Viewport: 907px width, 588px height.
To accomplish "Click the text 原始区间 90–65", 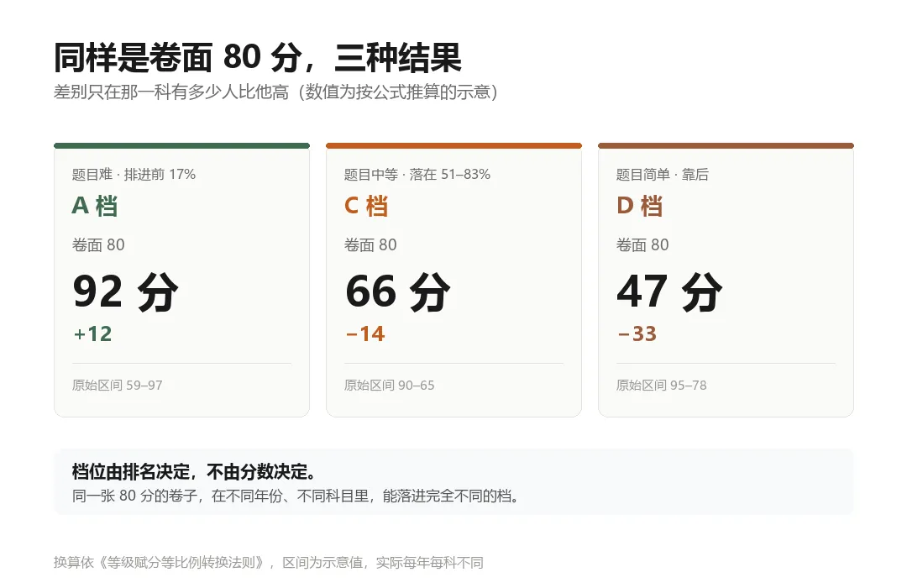I will 390,385.
